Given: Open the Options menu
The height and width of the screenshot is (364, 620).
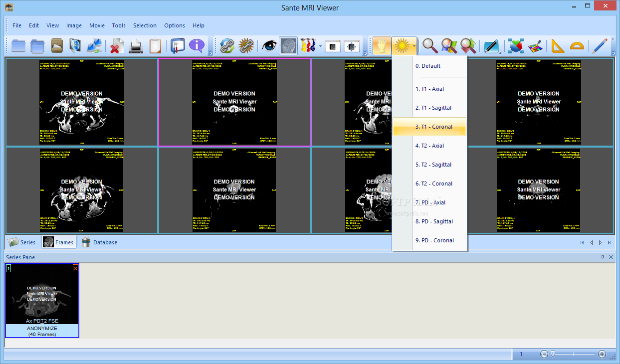Looking at the screenshot, I should 175,25.
